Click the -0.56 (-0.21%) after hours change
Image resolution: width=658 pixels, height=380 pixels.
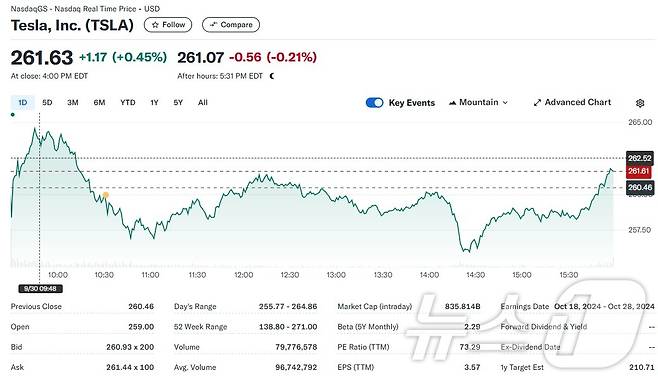click(x=273, y=57)
